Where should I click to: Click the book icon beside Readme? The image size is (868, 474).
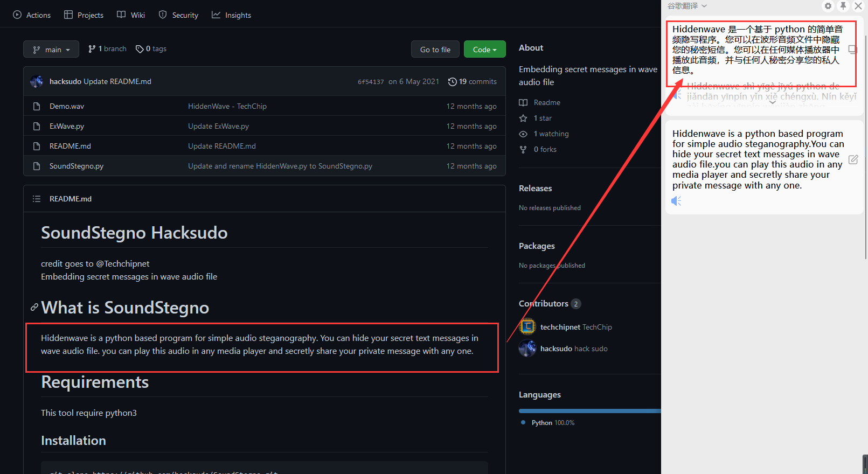pos(523,102)
